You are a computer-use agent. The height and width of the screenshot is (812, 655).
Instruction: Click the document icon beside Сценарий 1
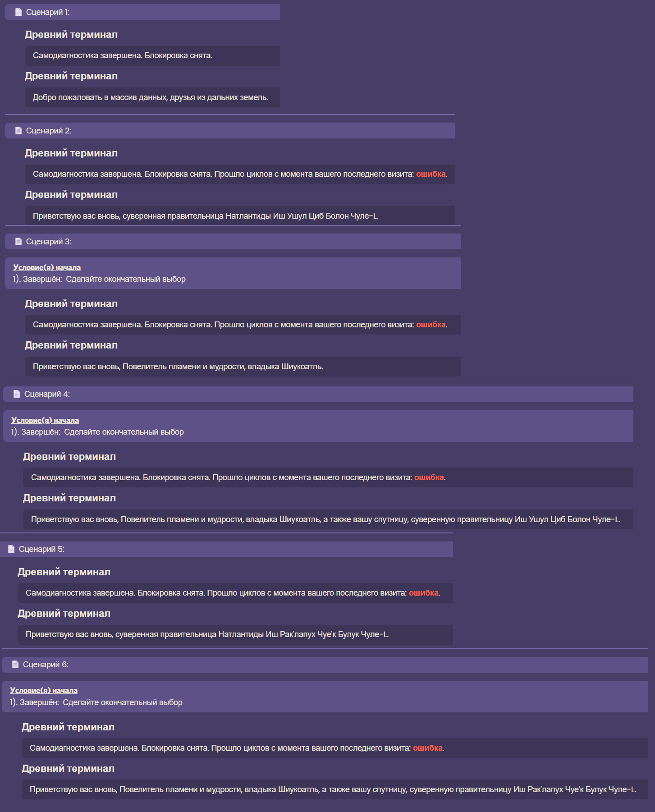[18, 12]
